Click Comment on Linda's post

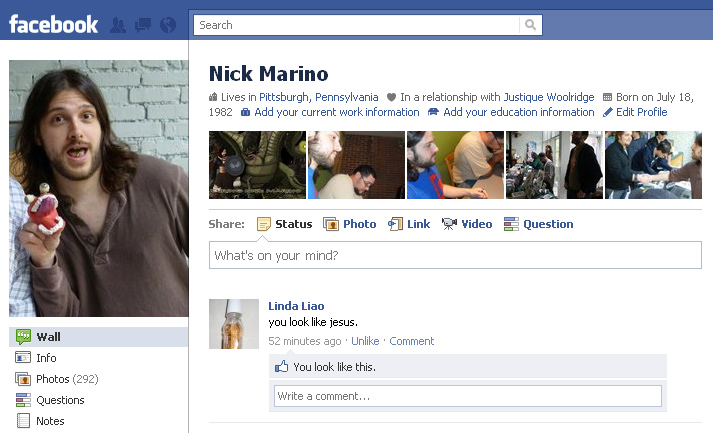pos(412,341)
